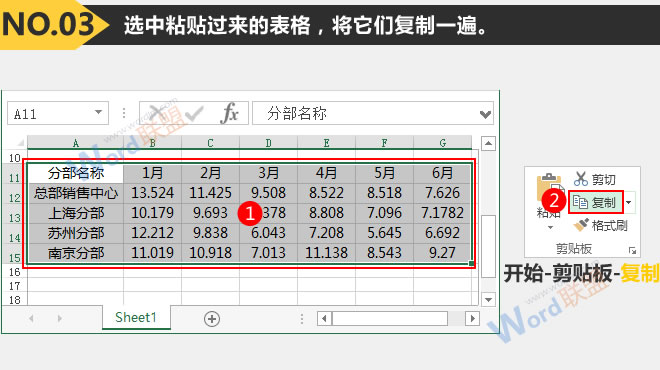Select column G header
This screenshot has height=370, width=660.
tap(442, 143)
